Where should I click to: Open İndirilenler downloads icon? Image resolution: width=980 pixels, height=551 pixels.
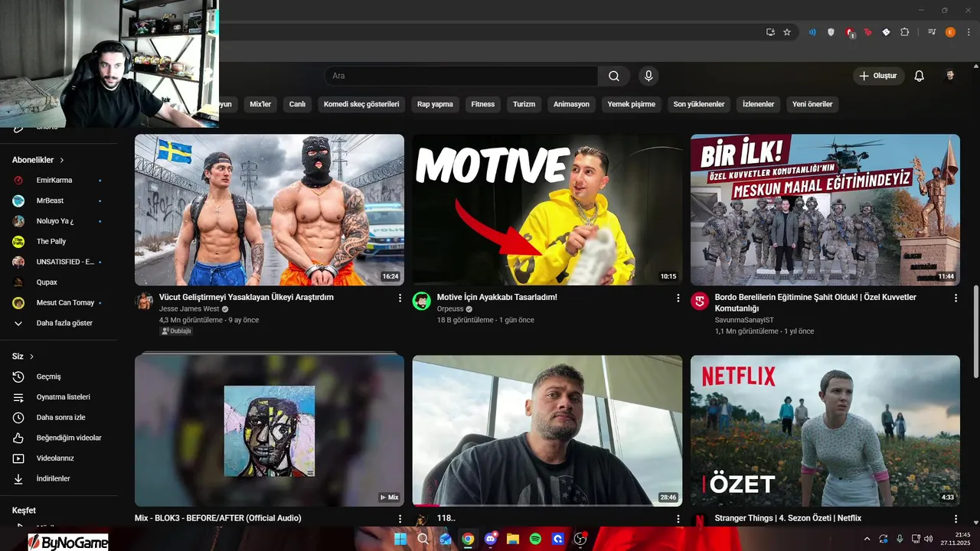[18, 479]
